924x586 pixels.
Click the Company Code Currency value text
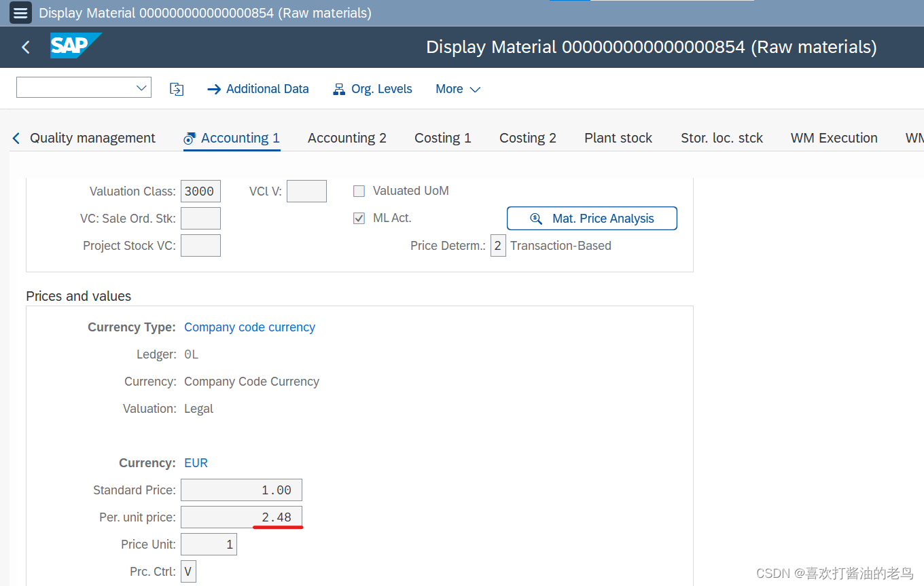251,381
